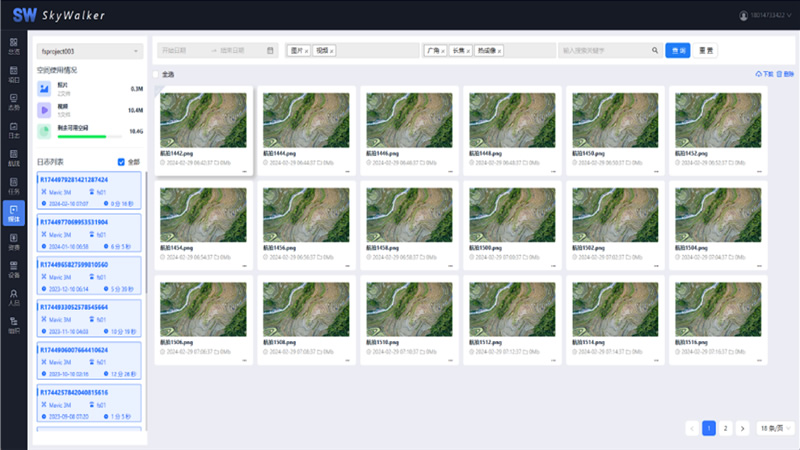This screenshot has width=800, height=450.
Task: Click the calendar icon in date range
Action: click(x=270, y=50)
